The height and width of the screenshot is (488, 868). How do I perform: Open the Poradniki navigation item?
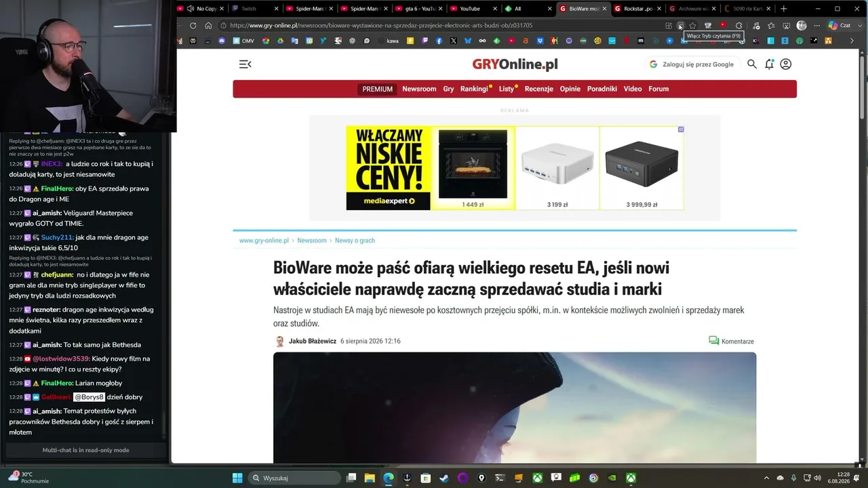coord(602,89)
